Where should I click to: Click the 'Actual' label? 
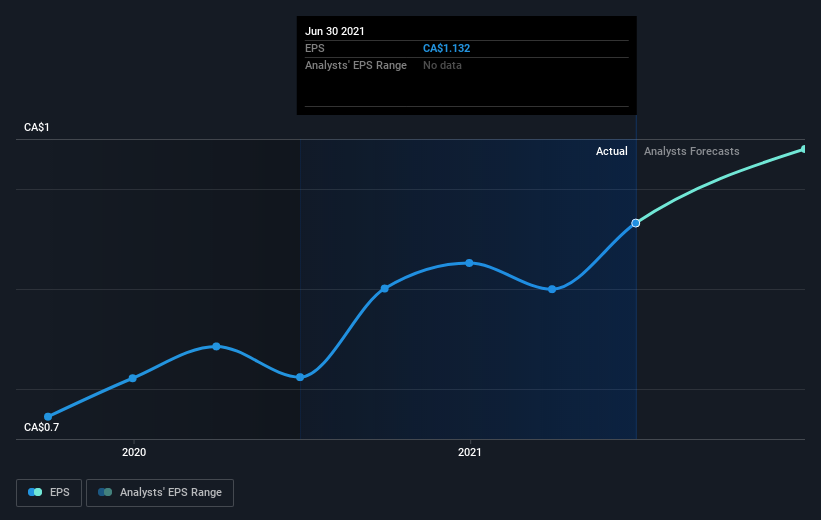[x=612, y=151]
